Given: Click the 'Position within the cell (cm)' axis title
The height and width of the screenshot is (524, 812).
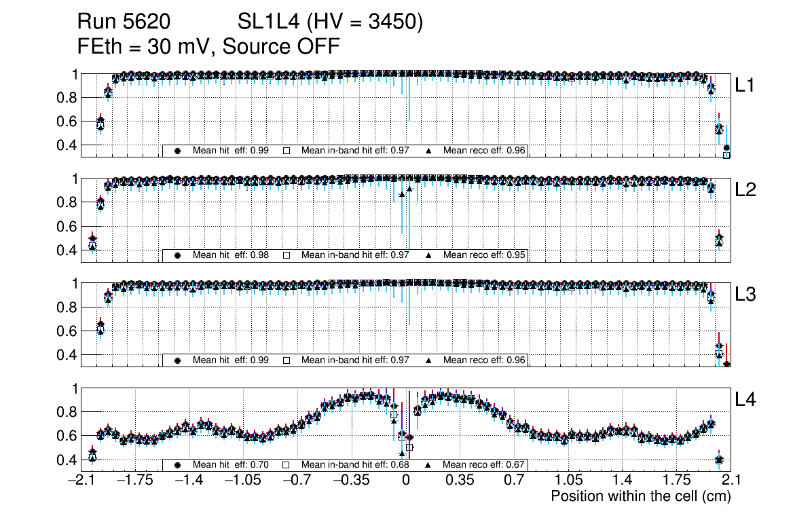Looking at the screenshot, I should point(640,496).
